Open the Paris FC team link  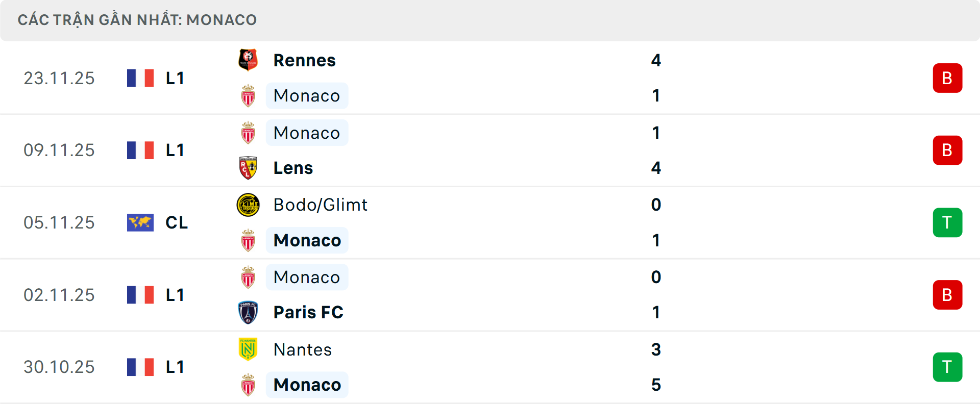[308, 312]
